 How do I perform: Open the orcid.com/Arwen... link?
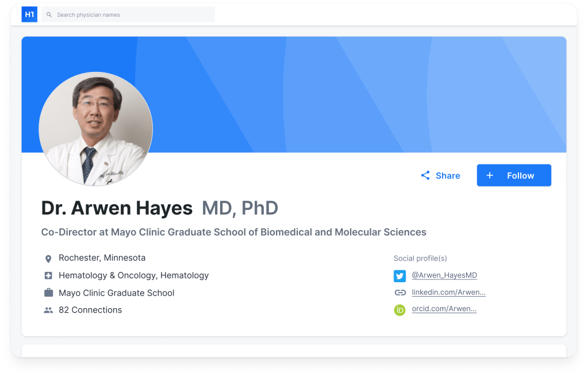pyautogui.click(x=444, y=309)
